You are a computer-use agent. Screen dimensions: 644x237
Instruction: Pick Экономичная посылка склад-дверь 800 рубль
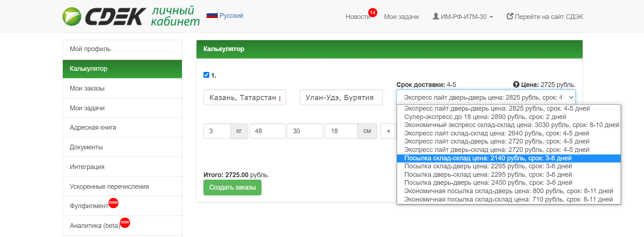(x=508, y=191)
